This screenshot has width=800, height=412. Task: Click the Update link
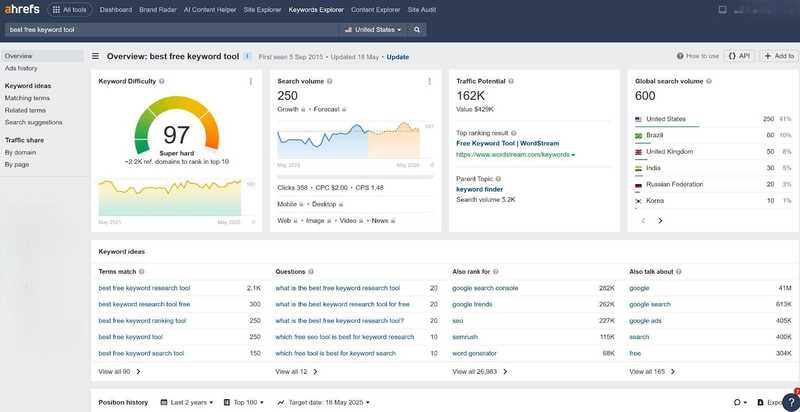397,57
